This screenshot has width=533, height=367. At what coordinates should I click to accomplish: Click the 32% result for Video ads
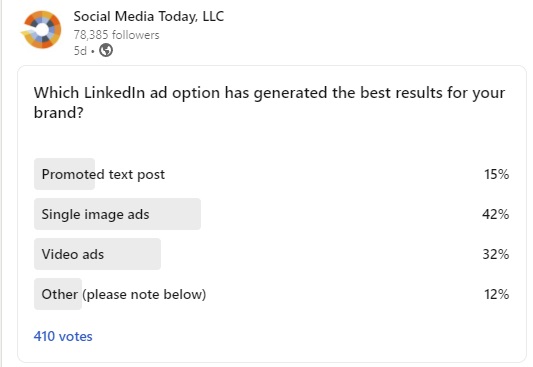(496, 254)
